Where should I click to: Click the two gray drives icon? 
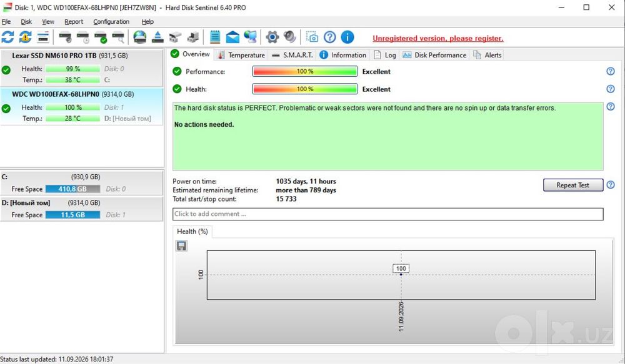pos(175,37)
